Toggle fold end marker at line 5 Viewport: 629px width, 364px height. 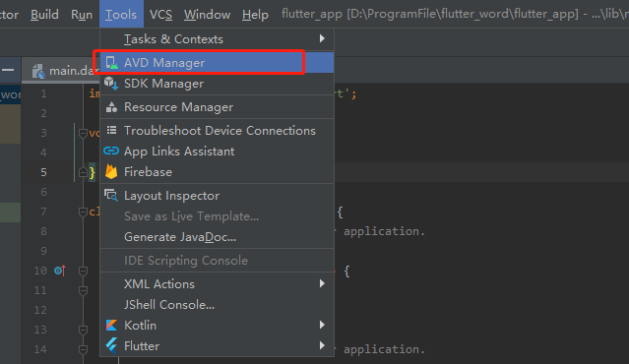(x=83, y=172)
